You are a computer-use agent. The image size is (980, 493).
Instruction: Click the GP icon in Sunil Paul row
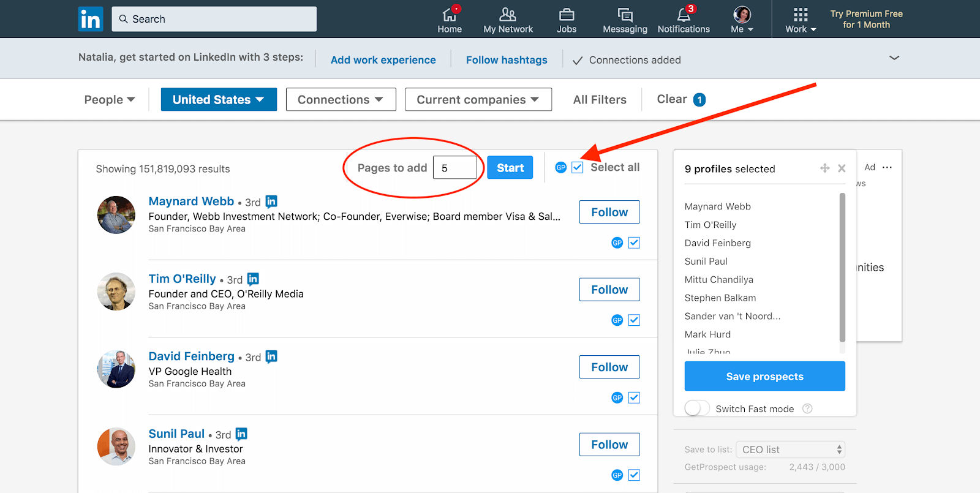tap(617, 475)
